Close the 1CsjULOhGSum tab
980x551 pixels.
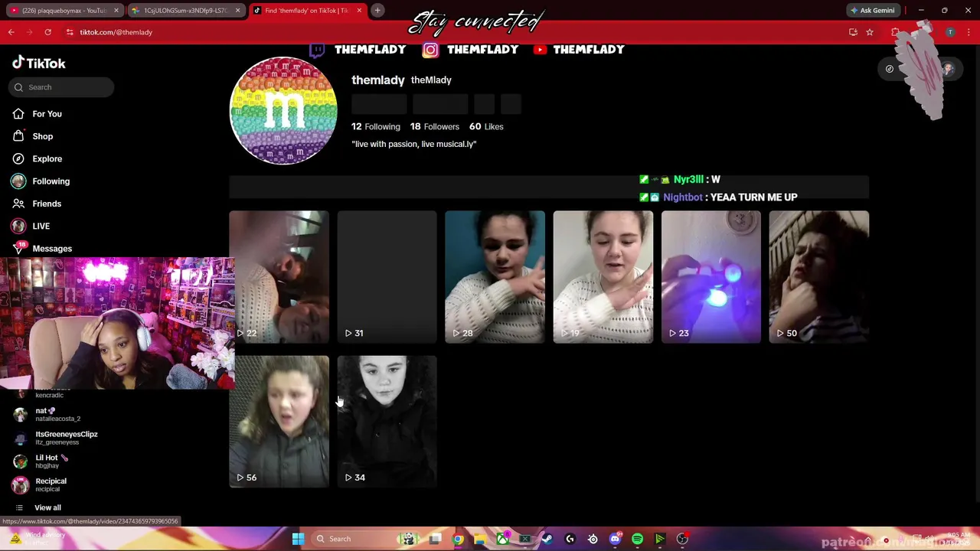click(x=237, y=11)
